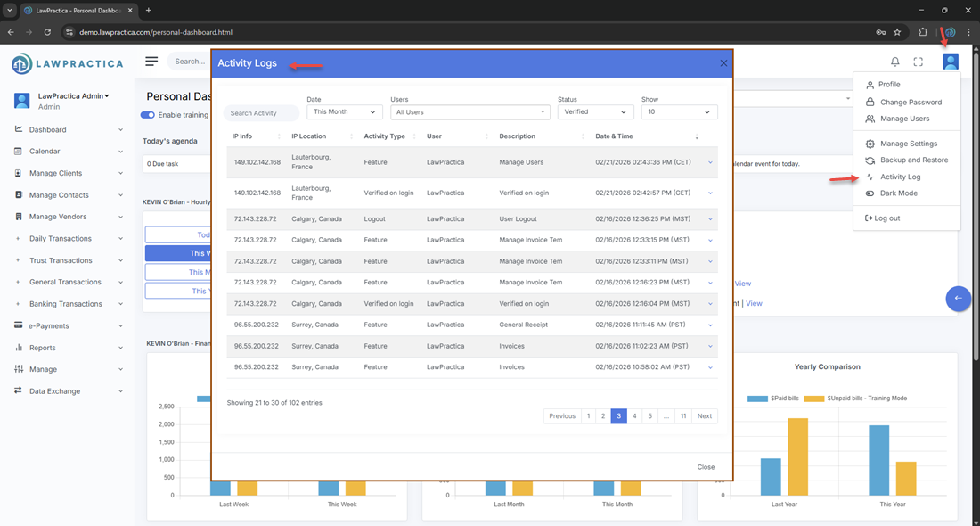This screenshot has height=526, width=980.
Task: Click the Calendar sidebar icon
Action: pos(19,152)
